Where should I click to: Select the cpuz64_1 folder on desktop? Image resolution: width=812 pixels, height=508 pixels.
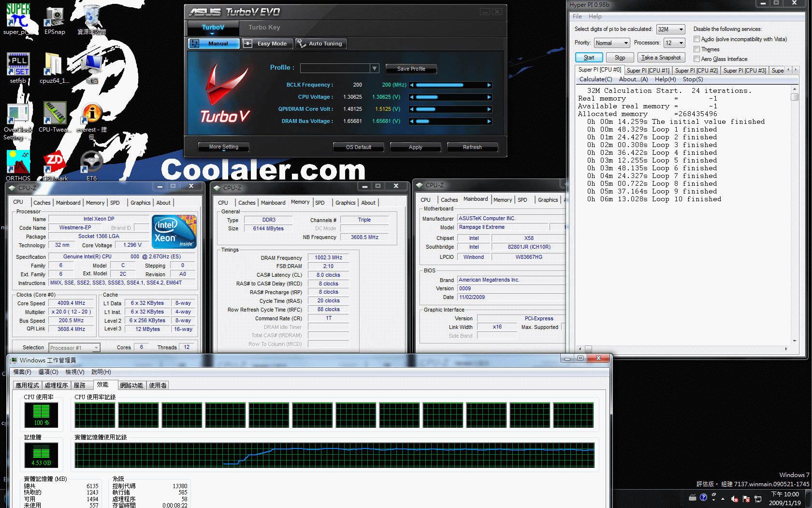[55, 68]
